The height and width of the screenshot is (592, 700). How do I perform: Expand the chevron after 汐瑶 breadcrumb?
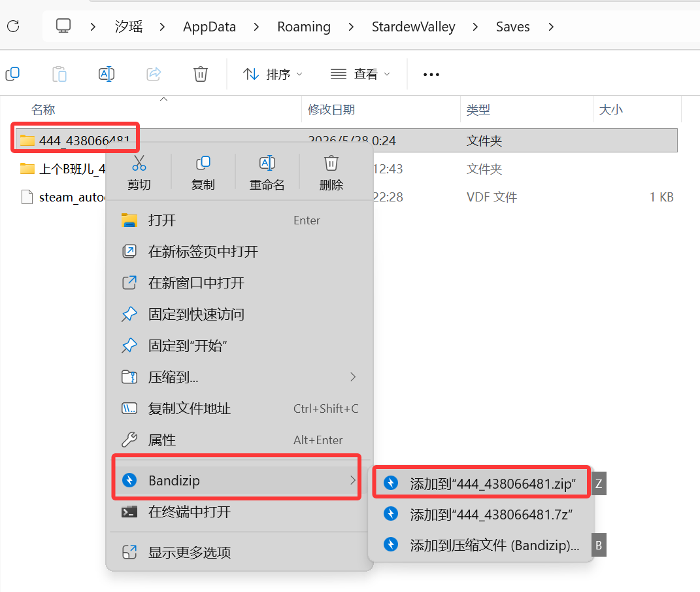click(163, 27)
